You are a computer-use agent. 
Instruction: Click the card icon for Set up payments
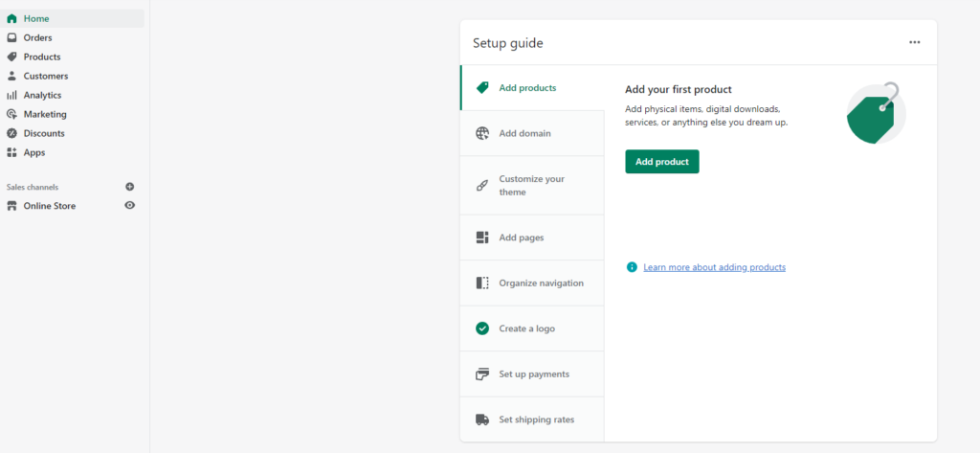click(482, 374)
